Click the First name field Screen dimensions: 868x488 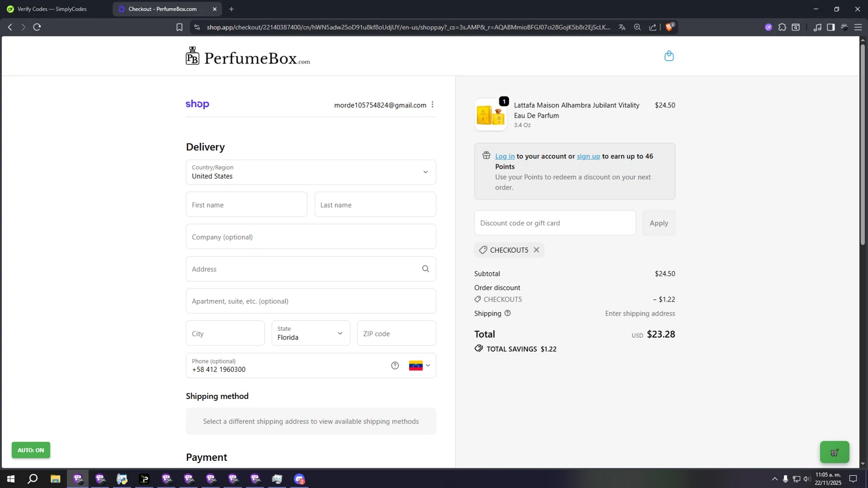pyautogui.click(x=247, y=205)
